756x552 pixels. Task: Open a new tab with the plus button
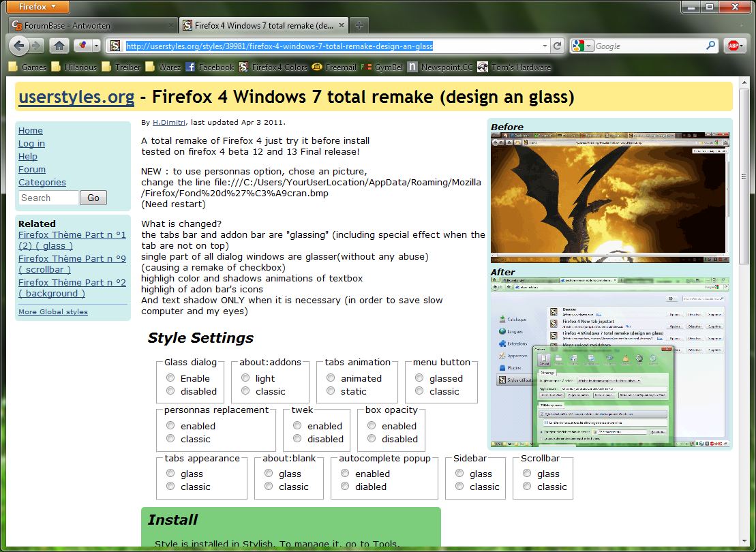[x=359, y=25]
